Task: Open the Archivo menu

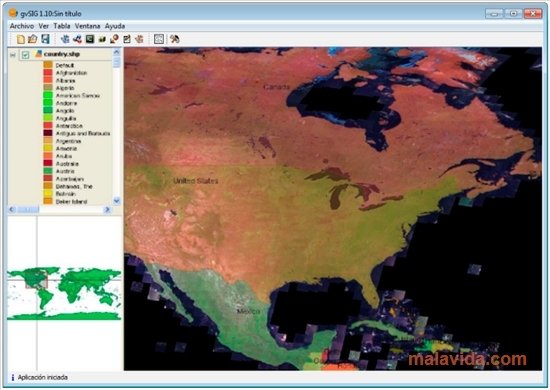Action: click(x=22, y=26)
